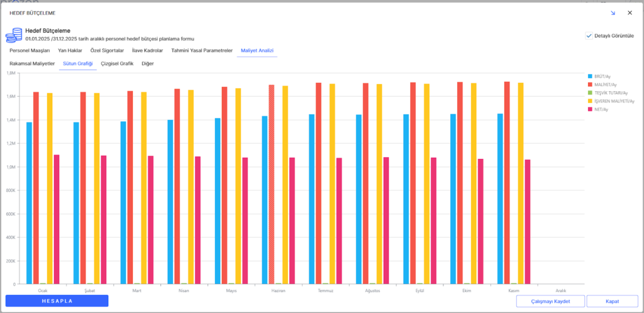Image resolution: width=644 pixels, height=313 pixels.
Task: Uncheck the Detaylı Görüntüle checkbox
Action: (589, 36)
